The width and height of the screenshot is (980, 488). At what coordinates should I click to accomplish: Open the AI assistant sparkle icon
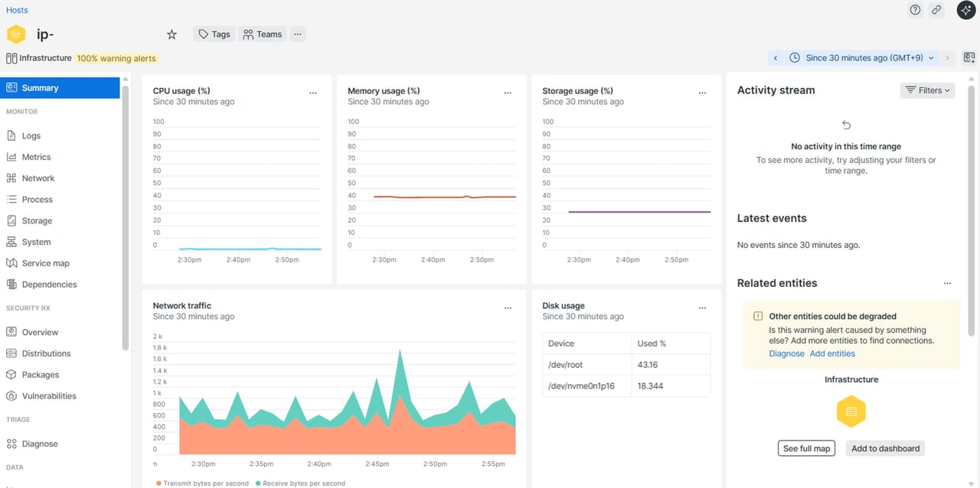pyautogui.click(x=966, y=10)
